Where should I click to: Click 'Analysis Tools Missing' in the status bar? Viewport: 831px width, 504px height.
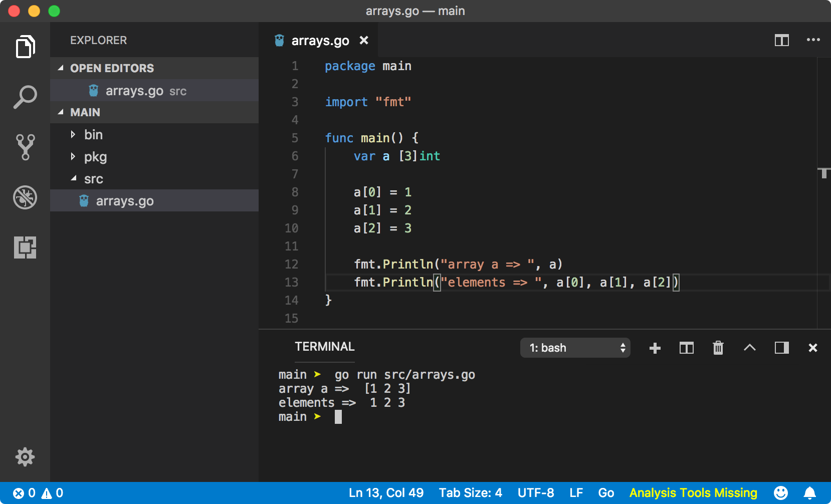tap(694, 492)
